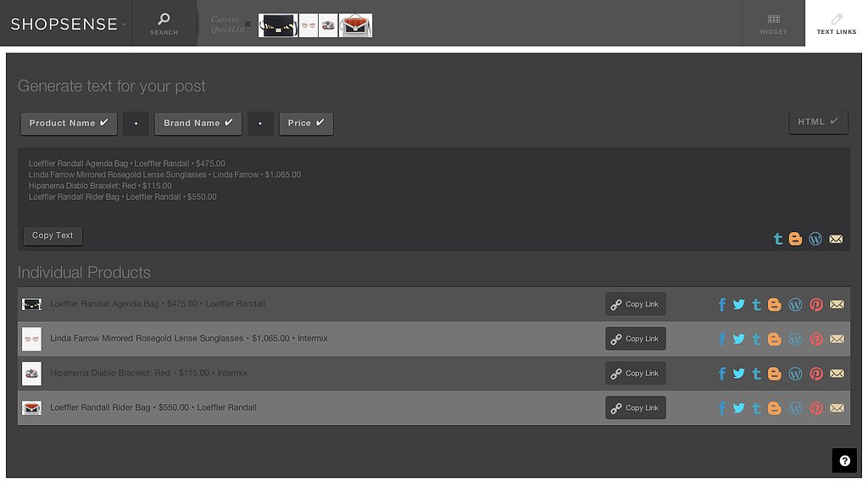Share Hipanema Bracelet on Facebook

click(722, 374)
